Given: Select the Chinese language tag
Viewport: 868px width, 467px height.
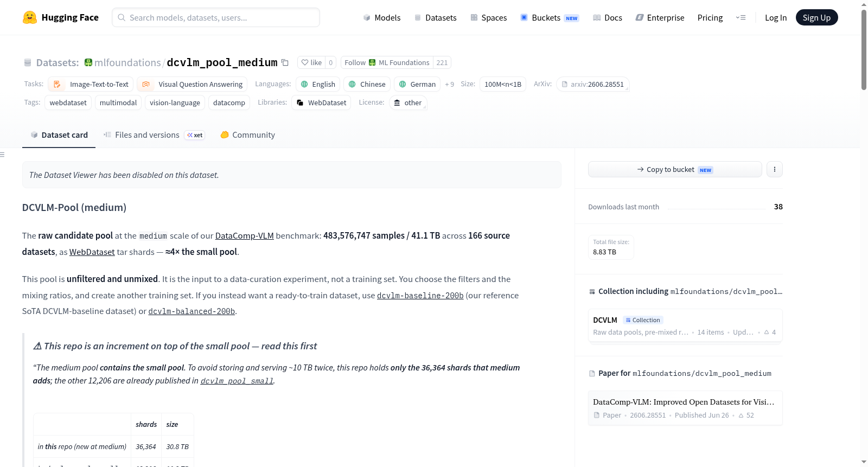Looking at the screenshot, I should tap(367, 84).
